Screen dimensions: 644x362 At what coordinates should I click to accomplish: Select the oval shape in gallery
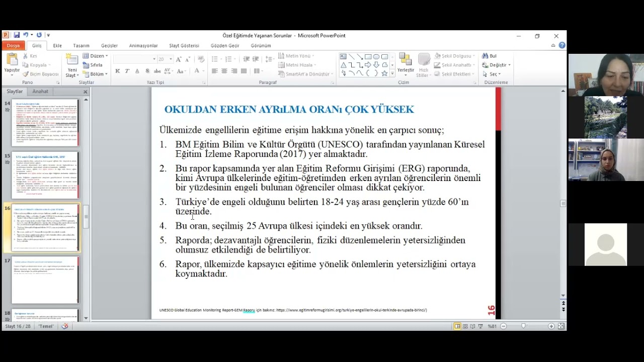(x=376, y=56)
